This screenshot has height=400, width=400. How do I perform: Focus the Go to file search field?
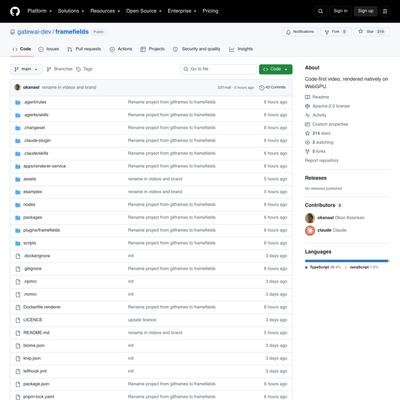tap(218, 69)
